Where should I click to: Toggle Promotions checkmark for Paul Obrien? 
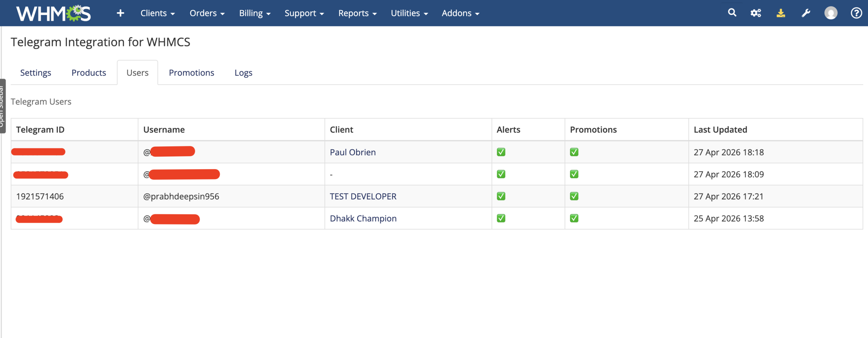coord(574,152)
